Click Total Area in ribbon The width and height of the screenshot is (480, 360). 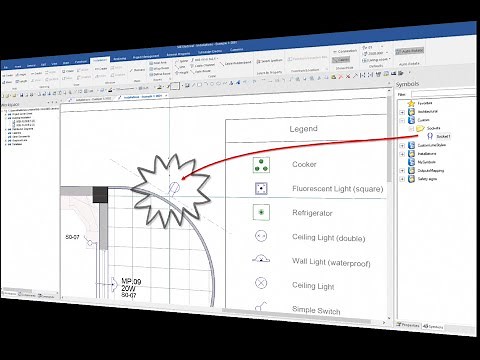point(158,63)
